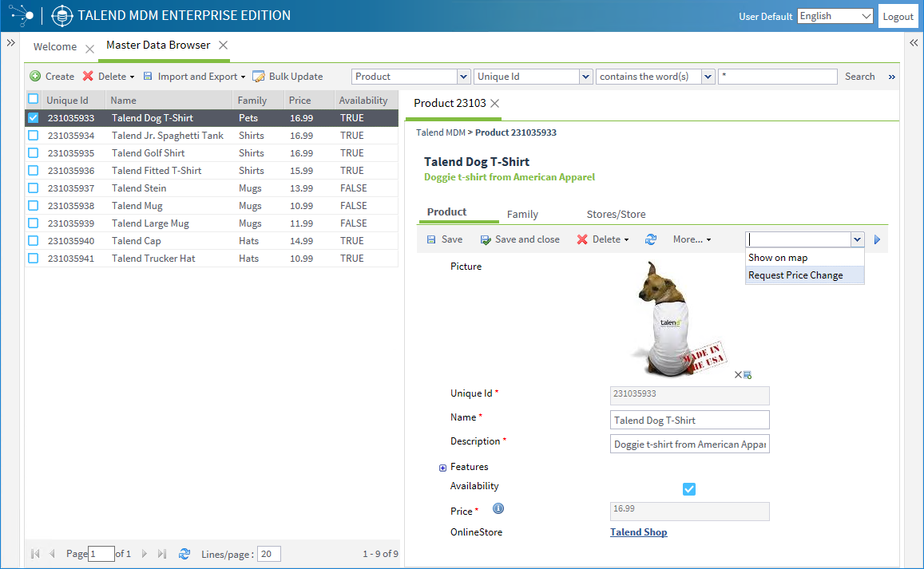Upload a new product picture
The height and width of the screenshot is (569, 924).
[x=748, y=374]
